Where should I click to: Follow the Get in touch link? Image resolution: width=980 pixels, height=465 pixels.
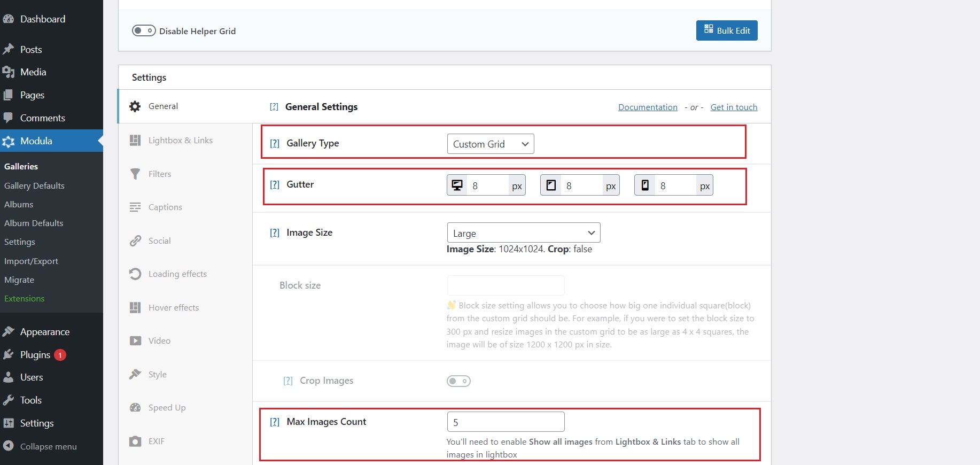click(x=734, y=107)
